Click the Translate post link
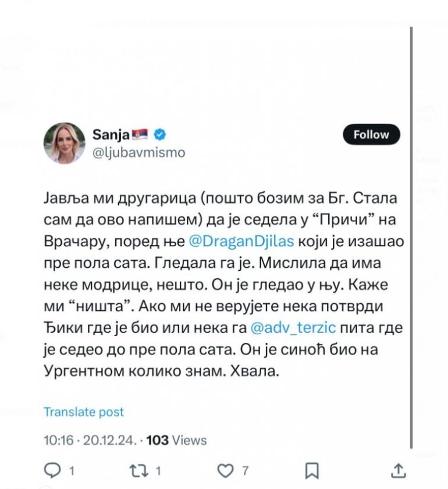 (x=84, y=412)
